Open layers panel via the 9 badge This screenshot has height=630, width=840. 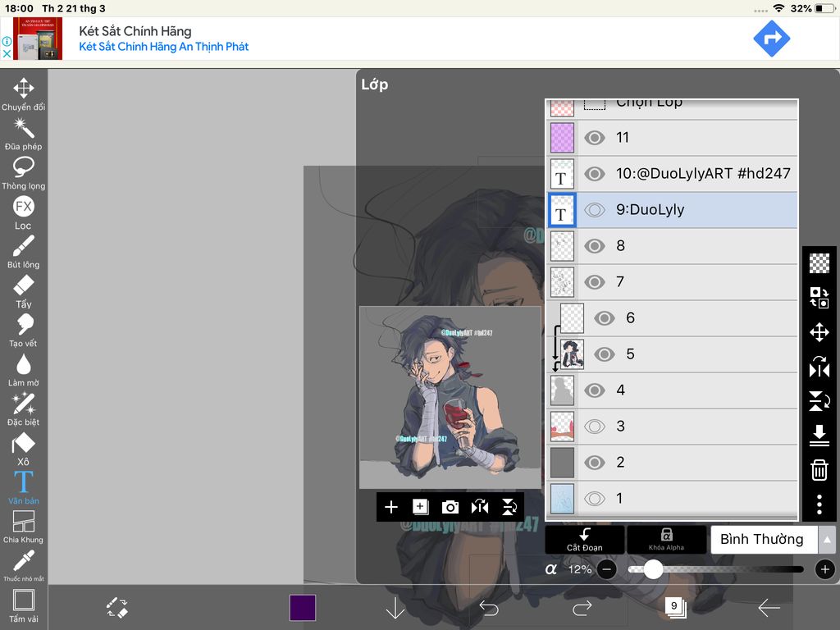(676, 607)
